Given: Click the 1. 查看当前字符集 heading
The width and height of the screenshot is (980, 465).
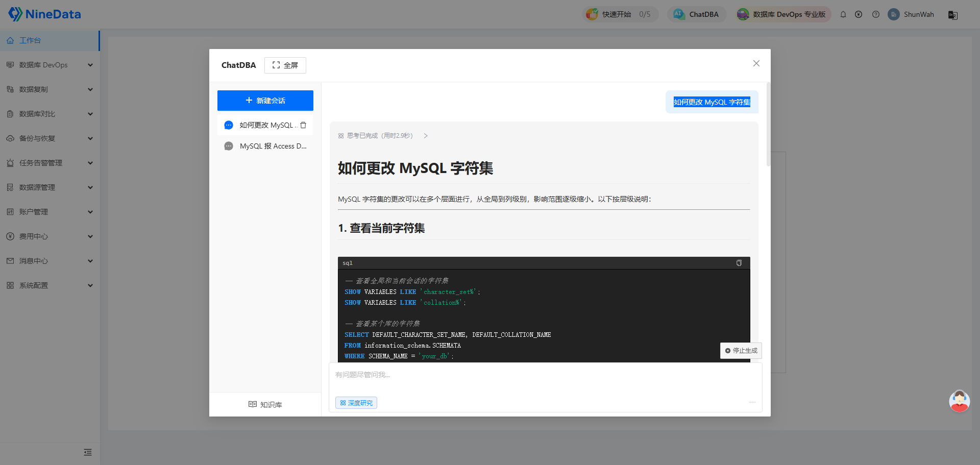Looking at the screenshot, I should (x=381, y=228).
